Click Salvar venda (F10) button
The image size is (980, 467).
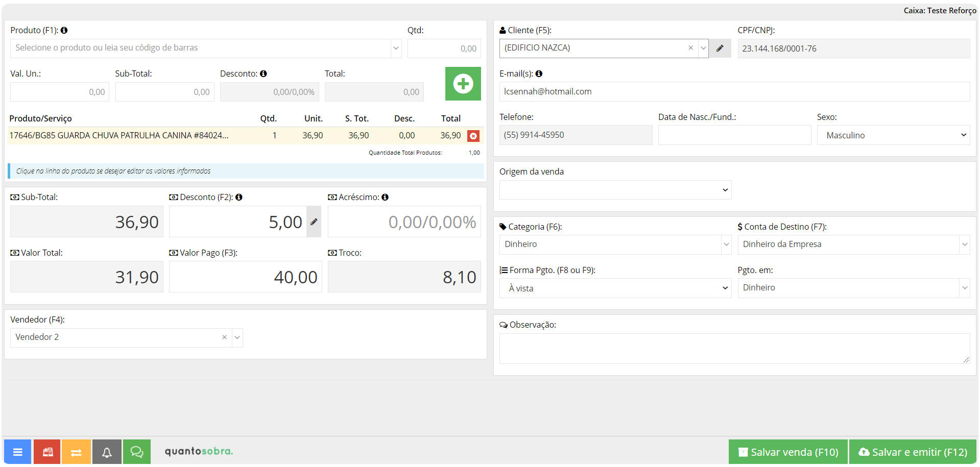tap(788, 452)
